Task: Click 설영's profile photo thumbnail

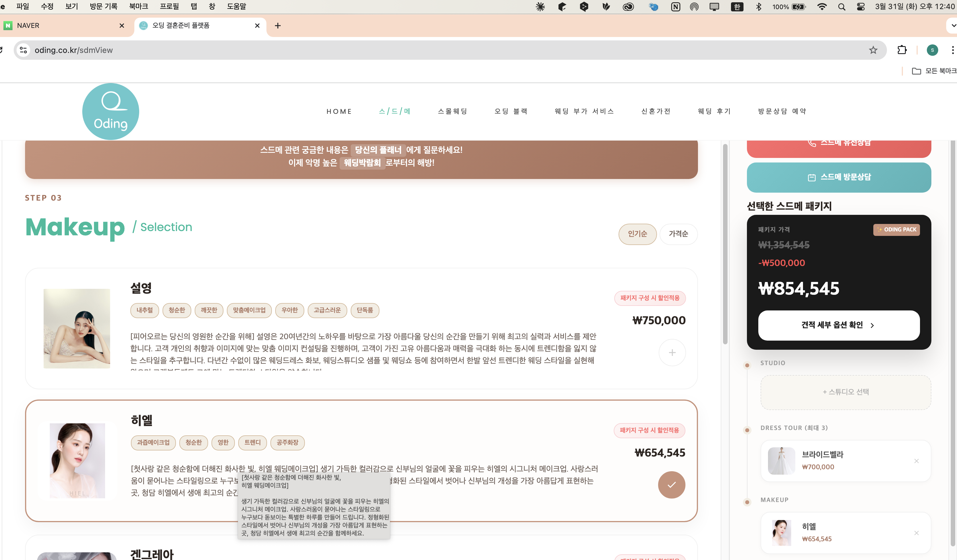Action: pos(76,328)
